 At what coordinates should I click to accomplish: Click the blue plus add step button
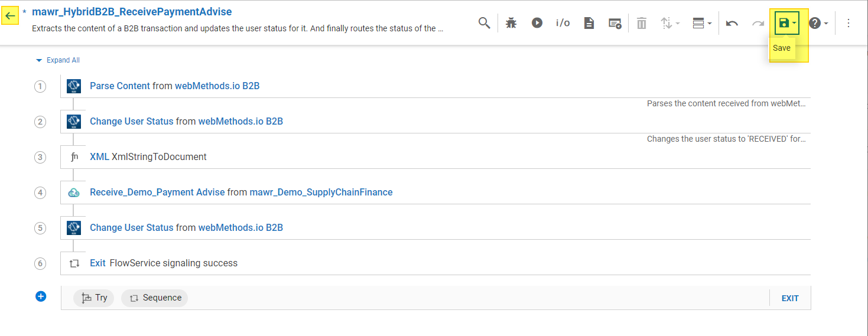click(x=41, y=296)
